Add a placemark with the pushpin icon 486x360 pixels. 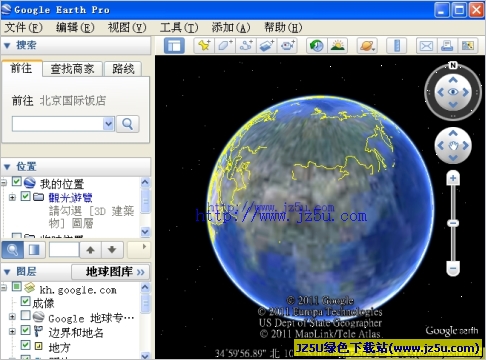204,45
